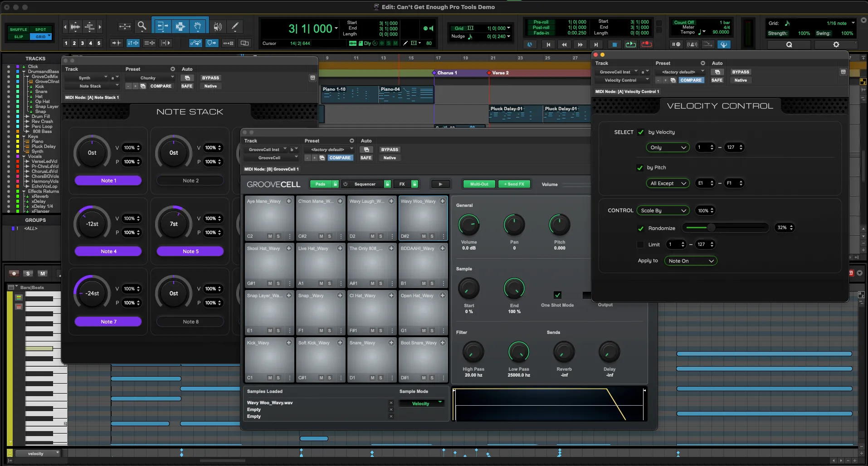Select the Scrubber speaker tool
868x466 pixels.
218,26
